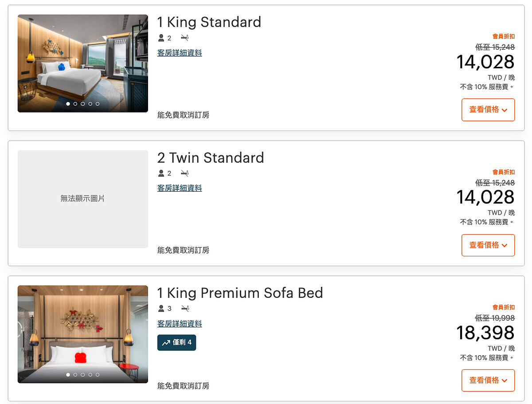This screenshot has height=404, width=532.
Task: Expand 查看價格 for 1 King Premium Sofa Bed
Action: click(488, 380)
